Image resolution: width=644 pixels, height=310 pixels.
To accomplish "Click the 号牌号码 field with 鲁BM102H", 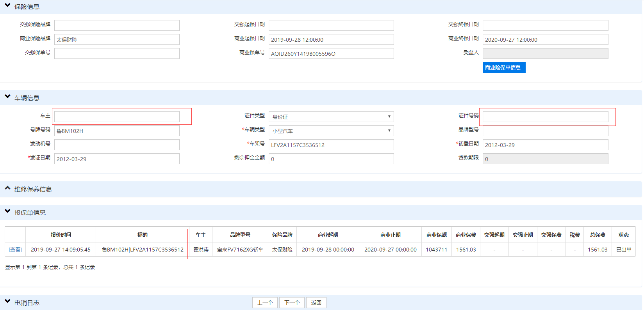I will click(x=117, y=131).
